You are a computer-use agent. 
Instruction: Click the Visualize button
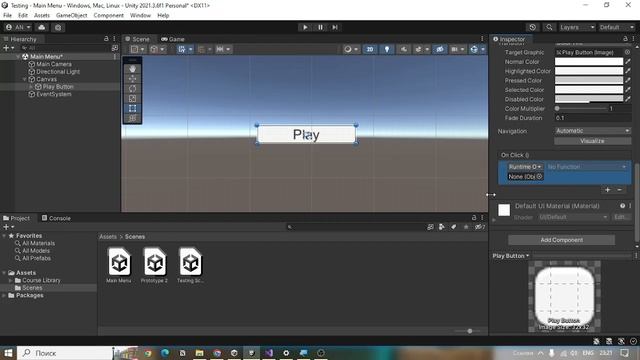[593, 141]
